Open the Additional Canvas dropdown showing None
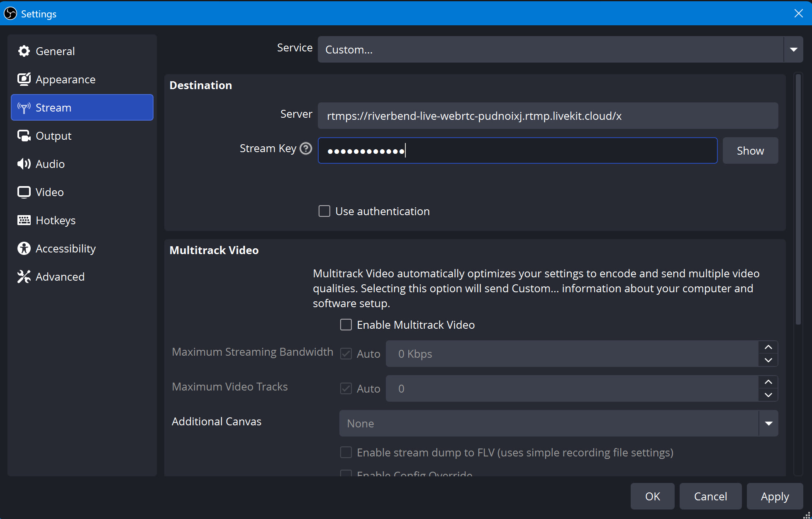The image size is (812, 519). pos(558,423)
